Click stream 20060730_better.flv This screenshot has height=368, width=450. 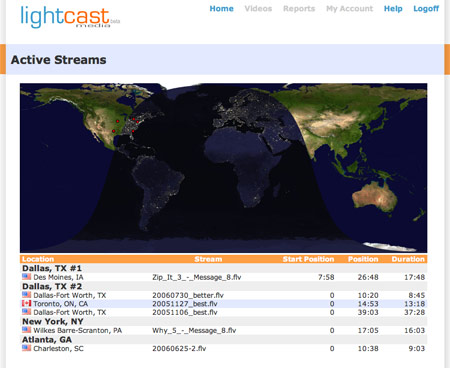point(188,295)
